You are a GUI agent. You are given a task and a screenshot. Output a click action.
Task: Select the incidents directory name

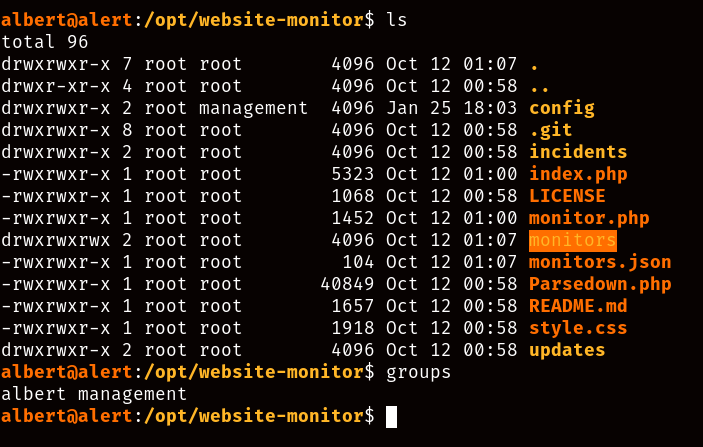(578, 152)
